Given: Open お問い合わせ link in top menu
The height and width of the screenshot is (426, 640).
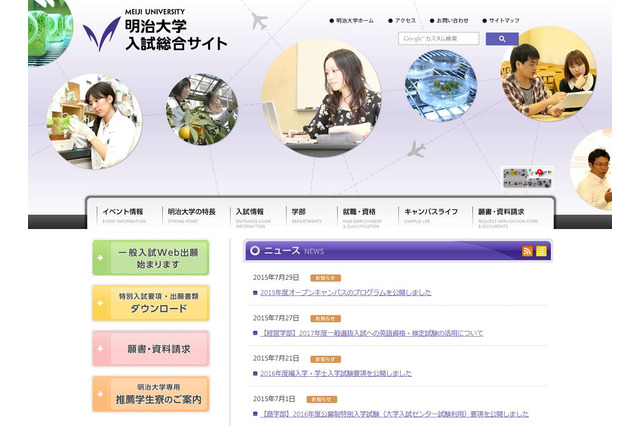Looking at the screenshot, I should pyautogui.click(x=449, y=20).
